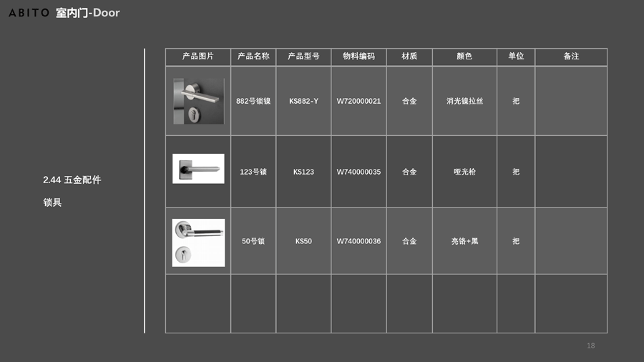Click the ABITO logo text
This screenshot has width=644, height=362.
pos(29,13)
